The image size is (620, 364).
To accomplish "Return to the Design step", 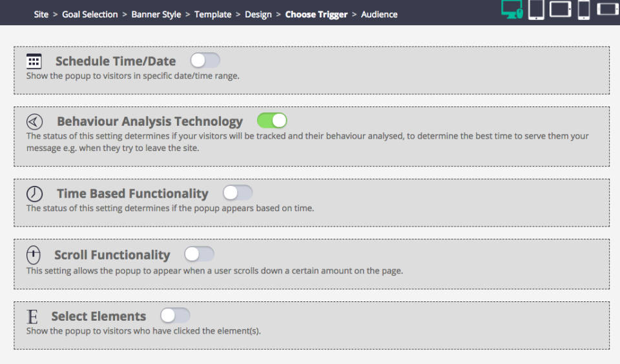I will pyautogui.click(x=258, y=14).
